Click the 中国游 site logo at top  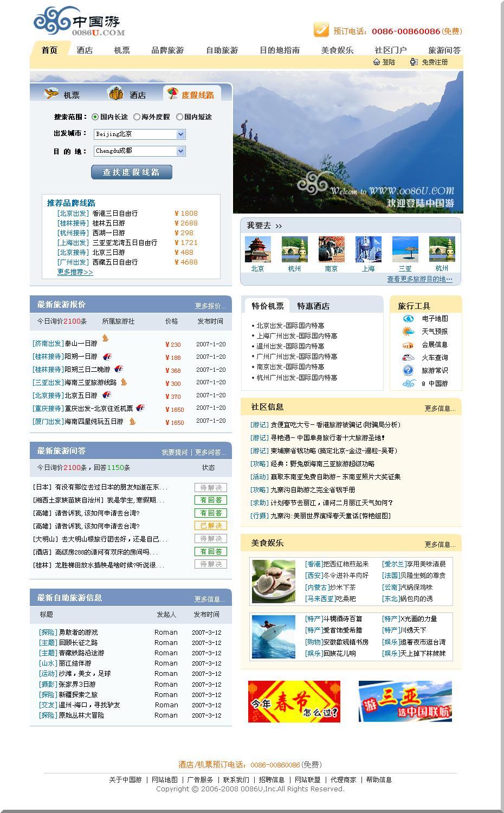[79, 22]
